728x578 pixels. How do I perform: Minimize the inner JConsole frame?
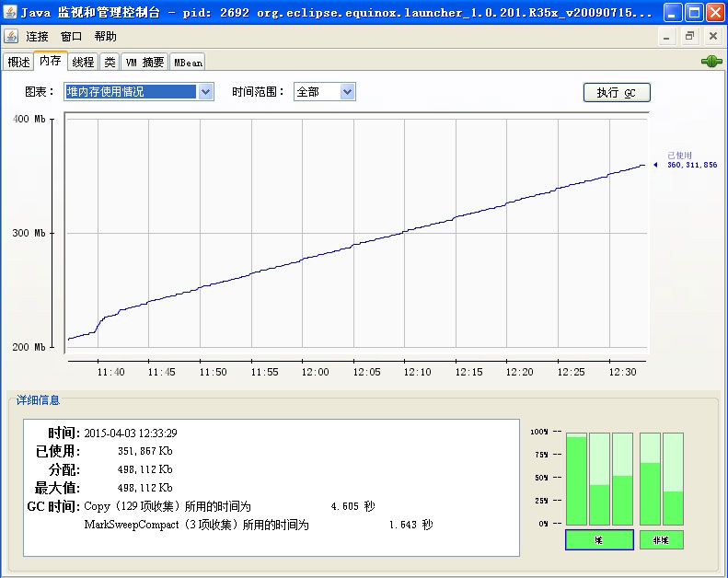click(x=666, y=36)
